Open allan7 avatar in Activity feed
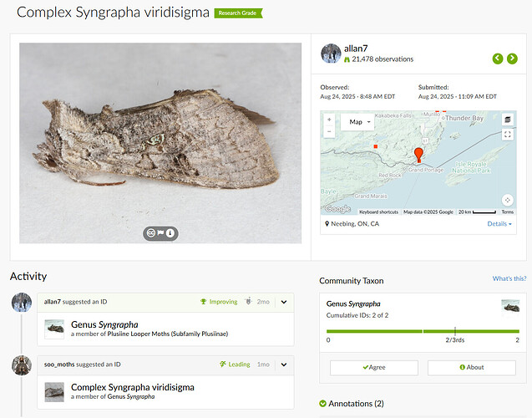This screenshot has width=532, height=418. pyautogui.click(x=22, y=302)
